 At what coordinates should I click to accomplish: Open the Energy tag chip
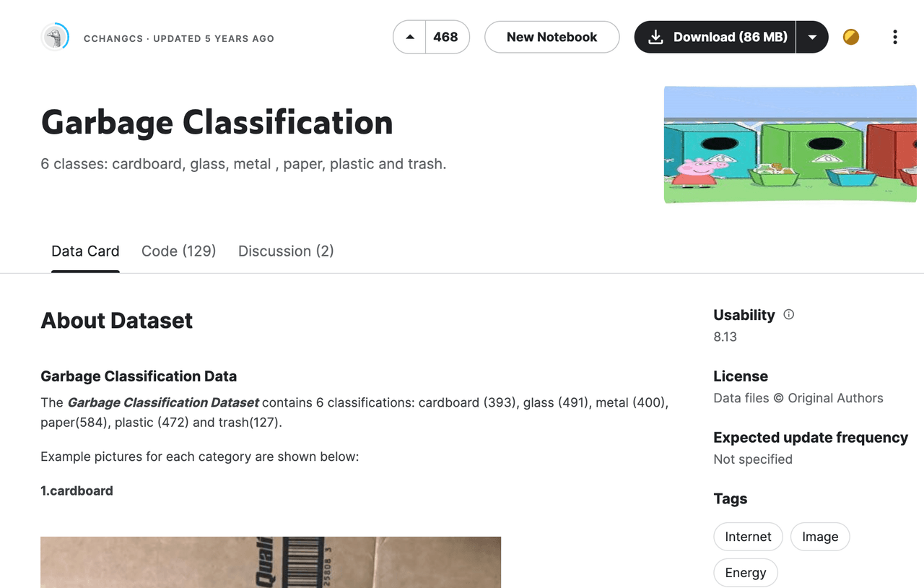[746, 573]
